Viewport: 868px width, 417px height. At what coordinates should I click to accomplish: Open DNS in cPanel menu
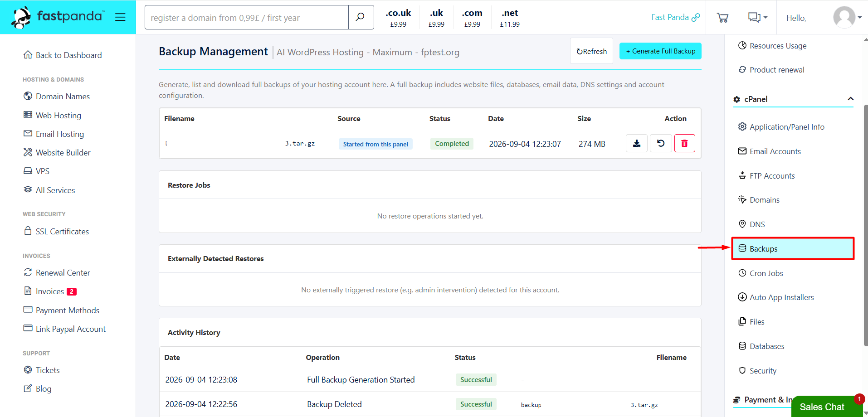[x=751, y=224]
